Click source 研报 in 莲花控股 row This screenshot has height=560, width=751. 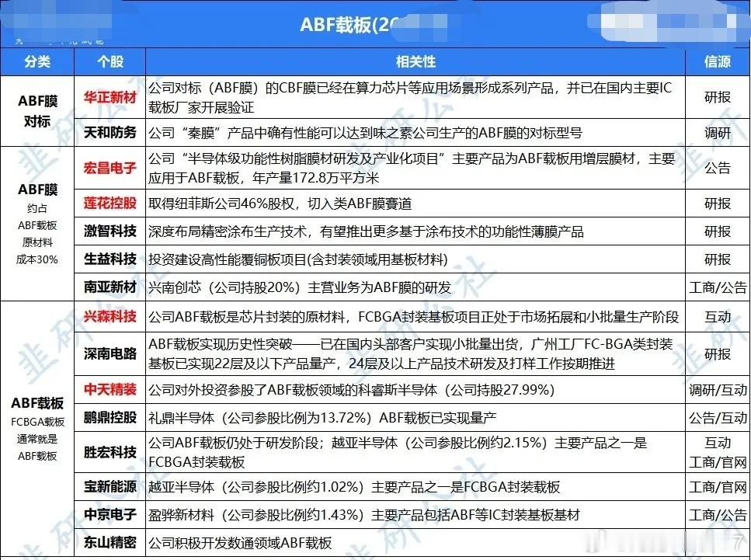click(x=717, y=203)
